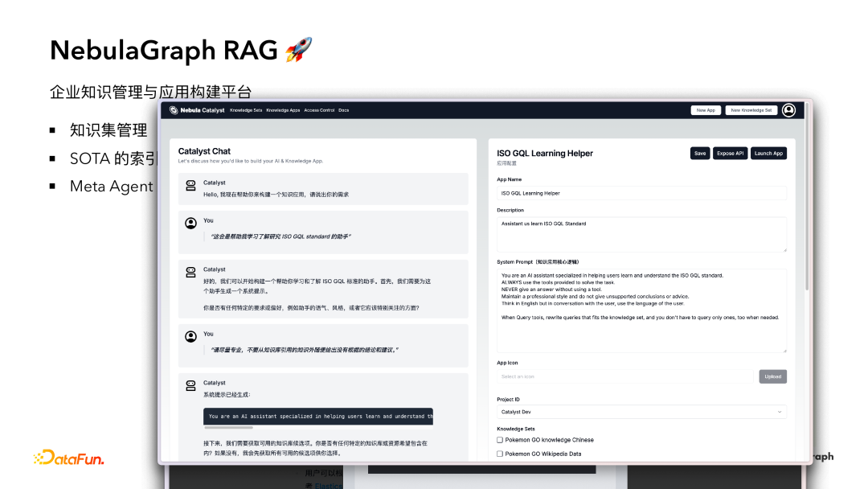Click the Nebula Catalyst logo icon
The width and height of the screenshot is (868, 489).
pyautogui.click(x=173, y=110)
